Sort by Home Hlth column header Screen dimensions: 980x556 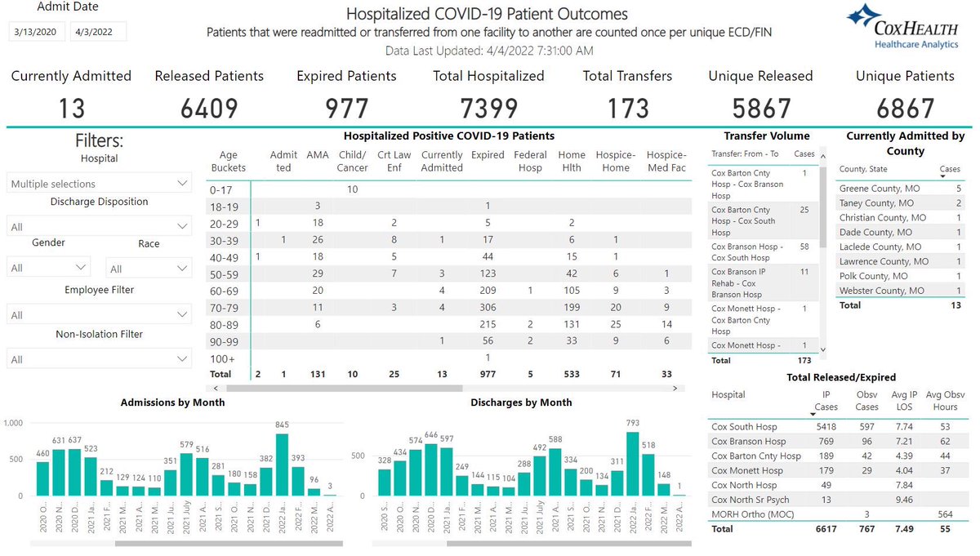tap(572, 161)
